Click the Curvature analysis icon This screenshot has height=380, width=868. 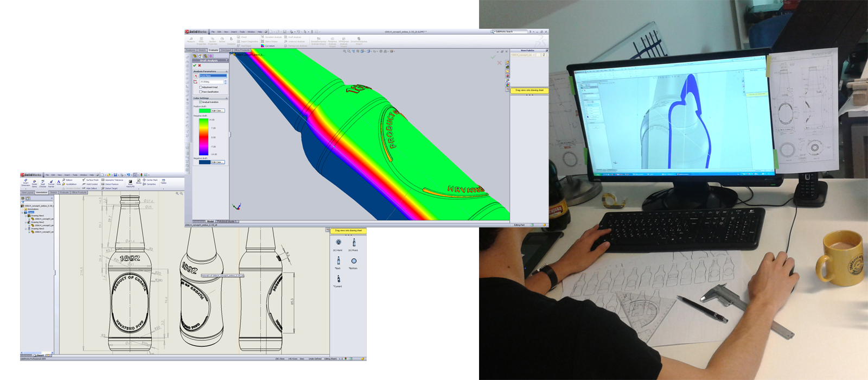click(263, 46)
